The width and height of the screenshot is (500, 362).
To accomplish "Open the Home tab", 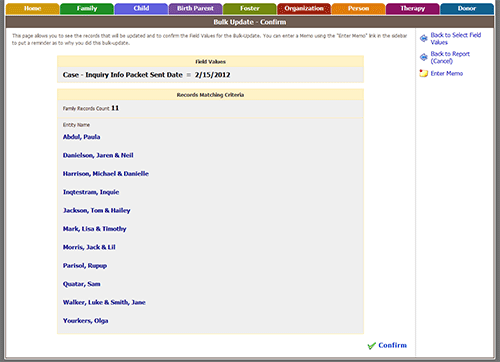I will [x=33, y=9].
